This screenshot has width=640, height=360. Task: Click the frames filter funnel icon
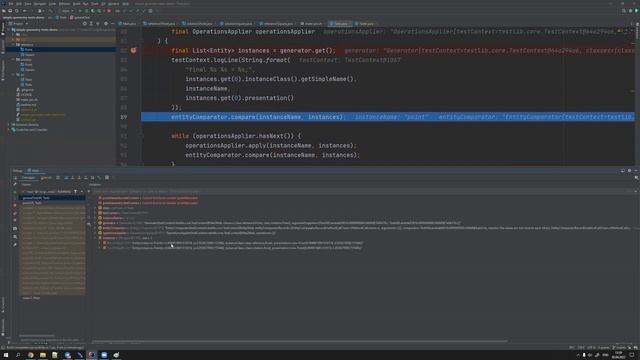coord(76,191)
